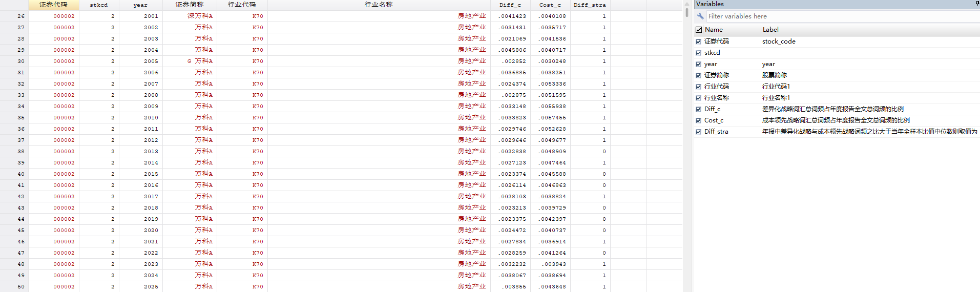Select the stkcd column header
Viewport: 980px width, 292px height.
pos(99,5)
